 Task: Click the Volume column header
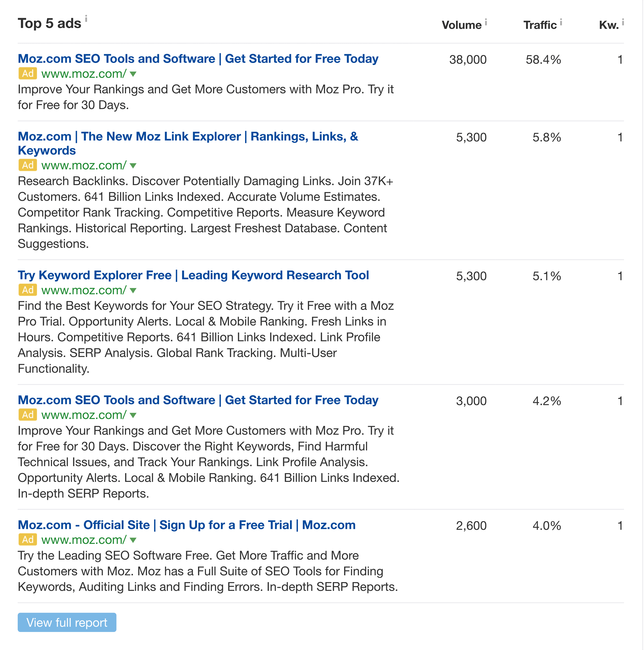462,25
